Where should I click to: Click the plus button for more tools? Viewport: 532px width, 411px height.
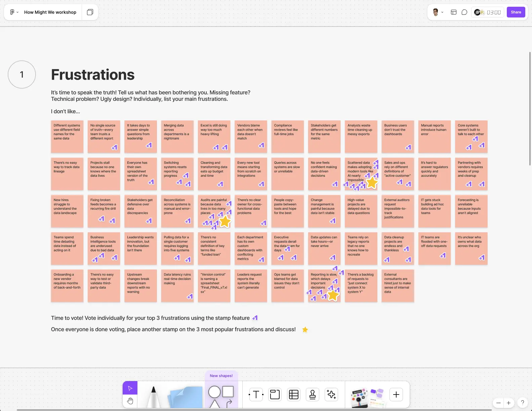[x=396, y=395]
